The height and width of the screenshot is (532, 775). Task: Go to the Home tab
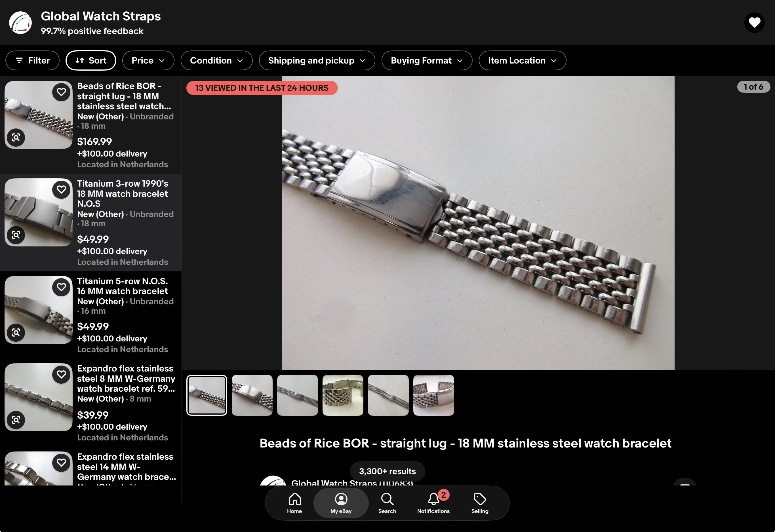click(294, 503)
